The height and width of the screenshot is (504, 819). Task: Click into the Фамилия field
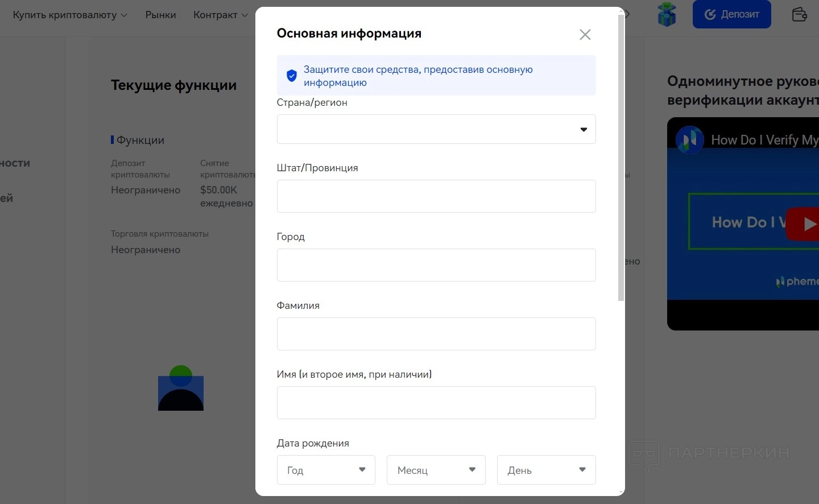point(436,334)
